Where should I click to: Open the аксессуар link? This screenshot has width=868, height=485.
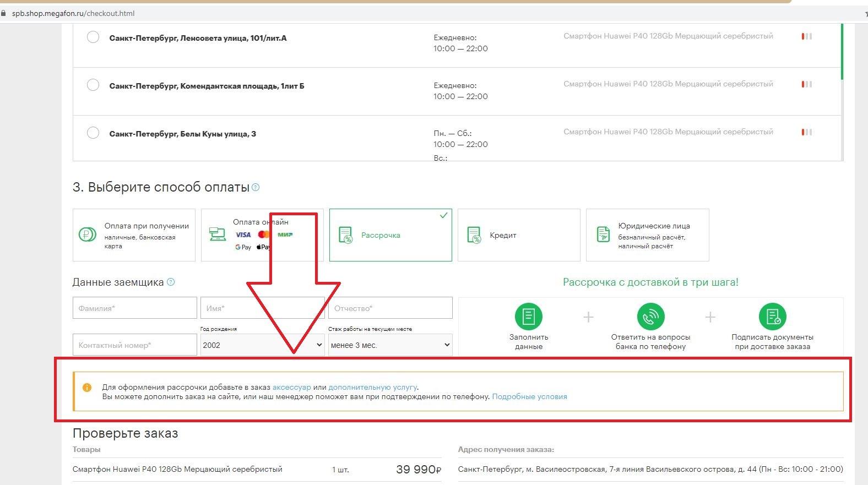pos(292,388)
